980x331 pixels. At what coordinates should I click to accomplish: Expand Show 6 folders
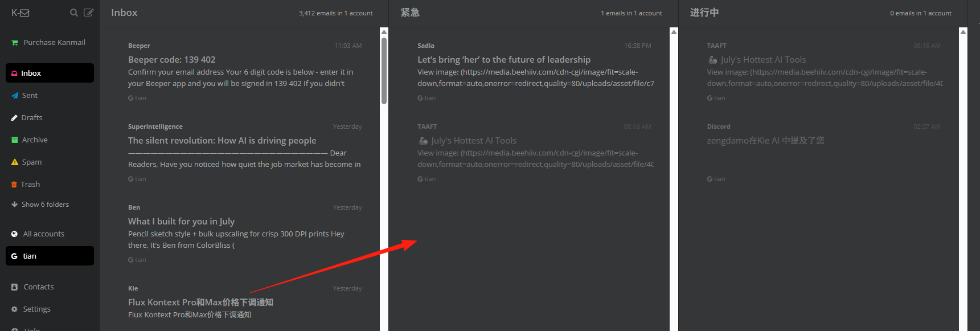(40, 205)
